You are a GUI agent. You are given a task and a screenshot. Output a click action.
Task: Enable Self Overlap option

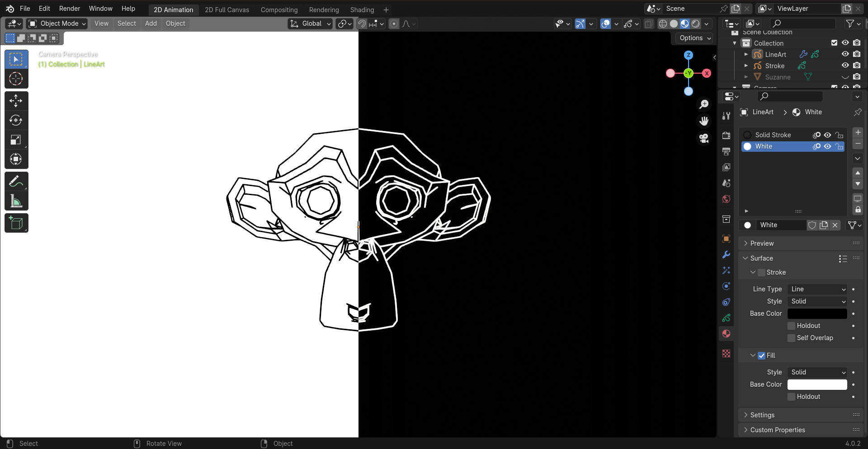tap(791, 338)
